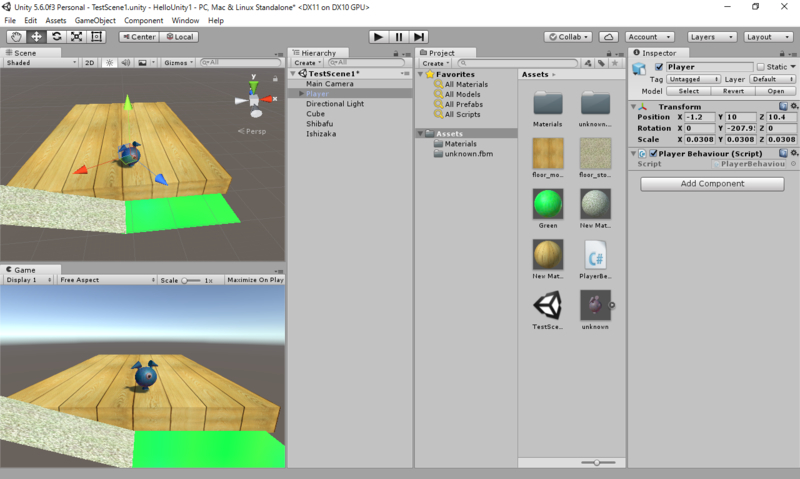Click the model Revert button
Viewport: 800px width, 479px height.
click(733, 91)
